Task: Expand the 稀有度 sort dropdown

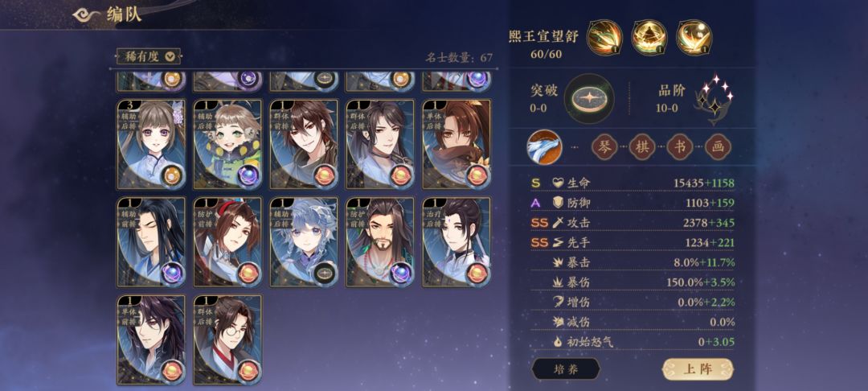Action: 149,56
